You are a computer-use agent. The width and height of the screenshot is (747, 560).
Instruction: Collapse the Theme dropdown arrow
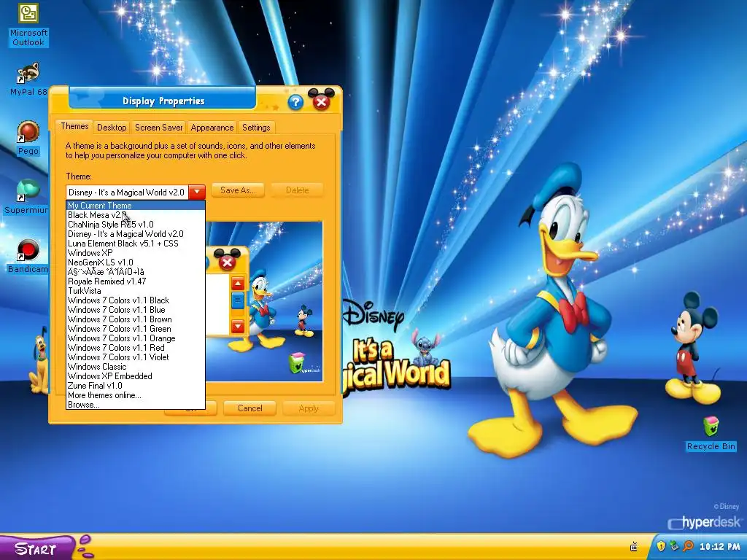[x=197, y=192]
